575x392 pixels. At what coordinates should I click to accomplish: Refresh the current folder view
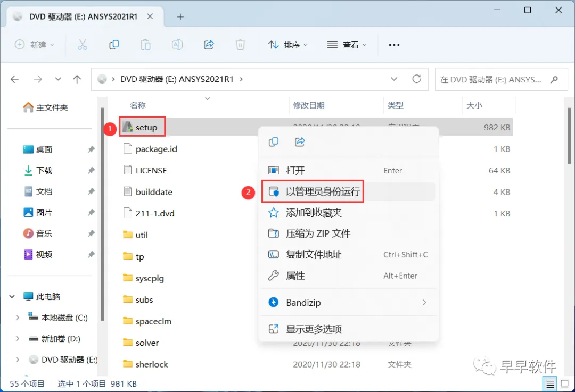(x=416, y=79)
